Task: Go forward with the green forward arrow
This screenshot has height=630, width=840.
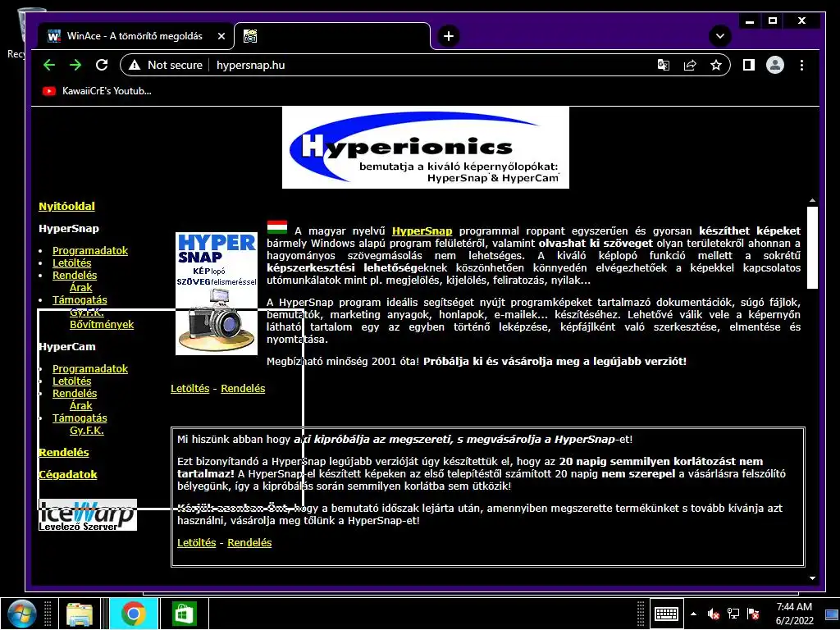Action: [75, 66]
